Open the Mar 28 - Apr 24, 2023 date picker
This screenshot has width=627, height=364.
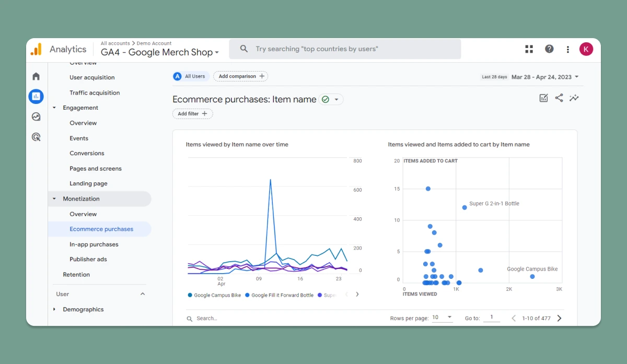tap(545, 77)
